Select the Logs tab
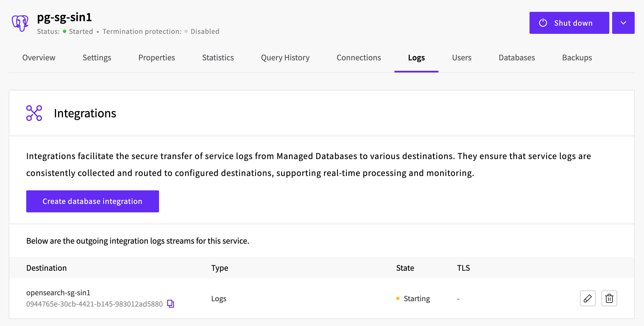Screen dimensions: 644x326 click(416, 58)
